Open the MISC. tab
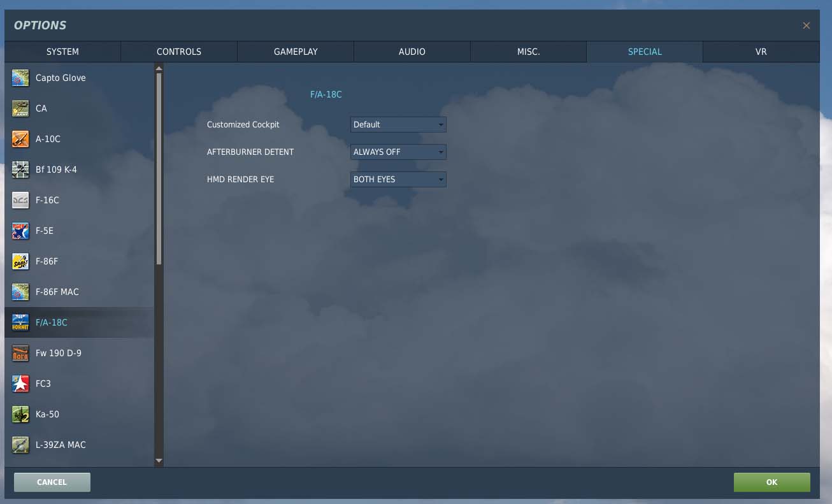 (x=528, y=52)
